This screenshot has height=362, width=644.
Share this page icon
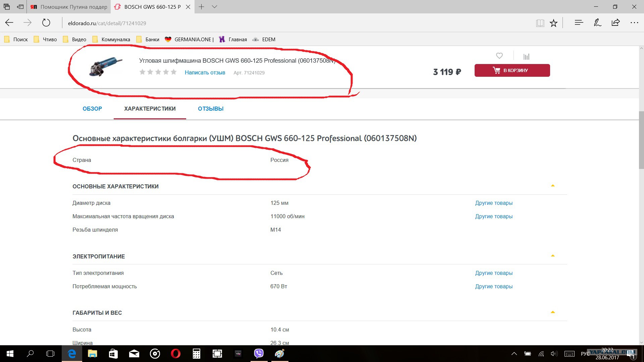(x=615, y=23)
